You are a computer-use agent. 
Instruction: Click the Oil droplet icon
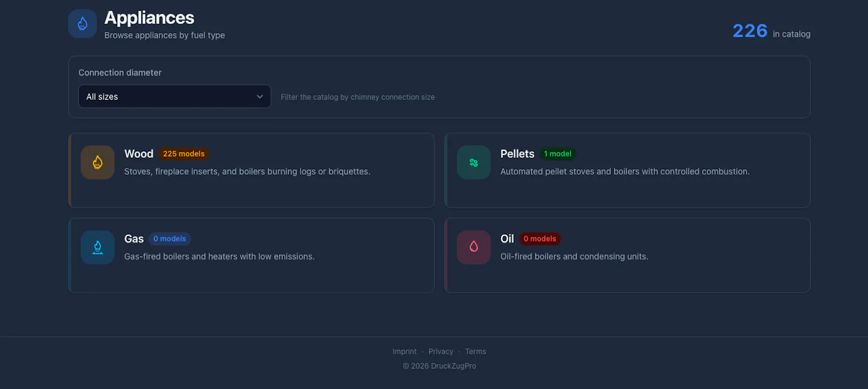pyautogui.click(x=474, y=247)
